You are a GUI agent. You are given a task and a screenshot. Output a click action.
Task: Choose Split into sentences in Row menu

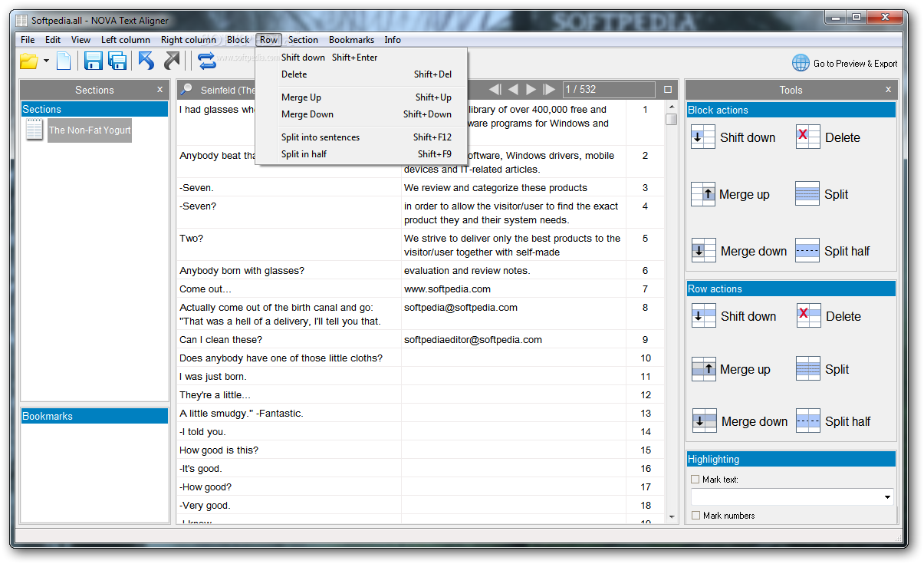pos(361,137)
